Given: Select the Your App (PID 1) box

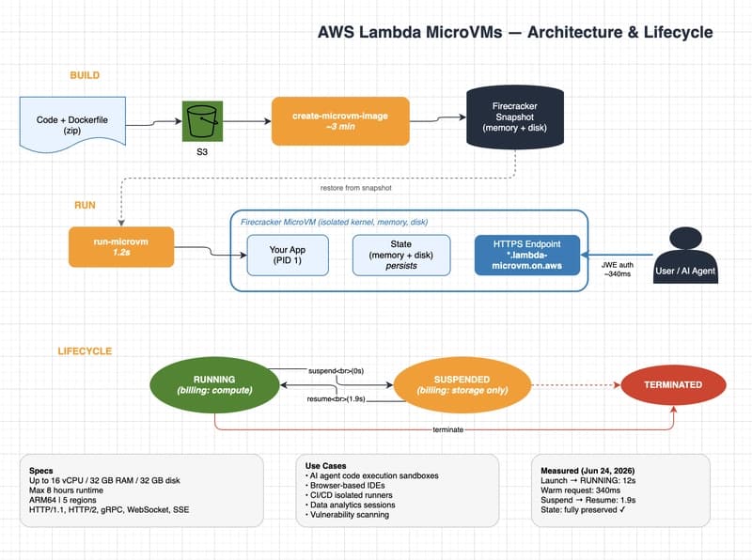Looking at the screenshot, I should 288,255.
